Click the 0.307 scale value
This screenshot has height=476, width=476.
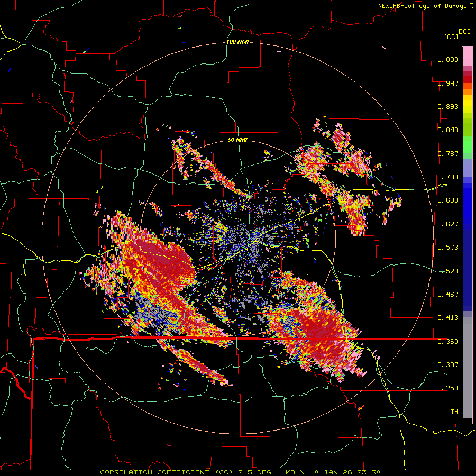448,365
